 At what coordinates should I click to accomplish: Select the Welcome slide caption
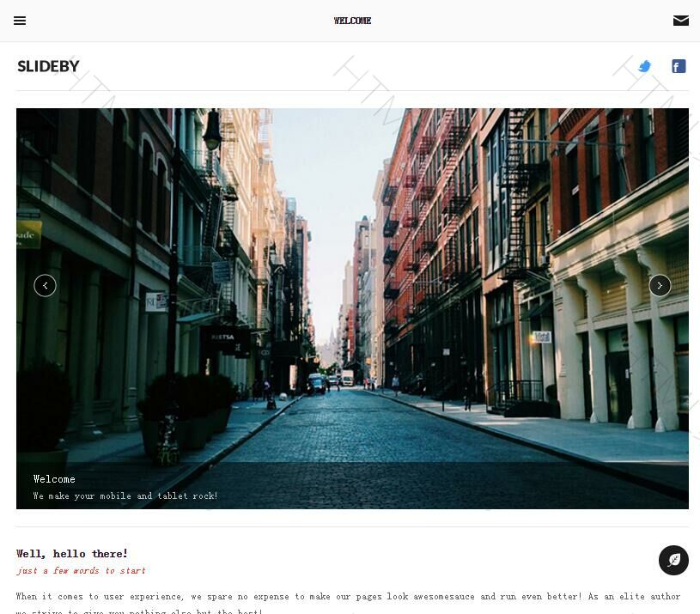coord(54,479)
